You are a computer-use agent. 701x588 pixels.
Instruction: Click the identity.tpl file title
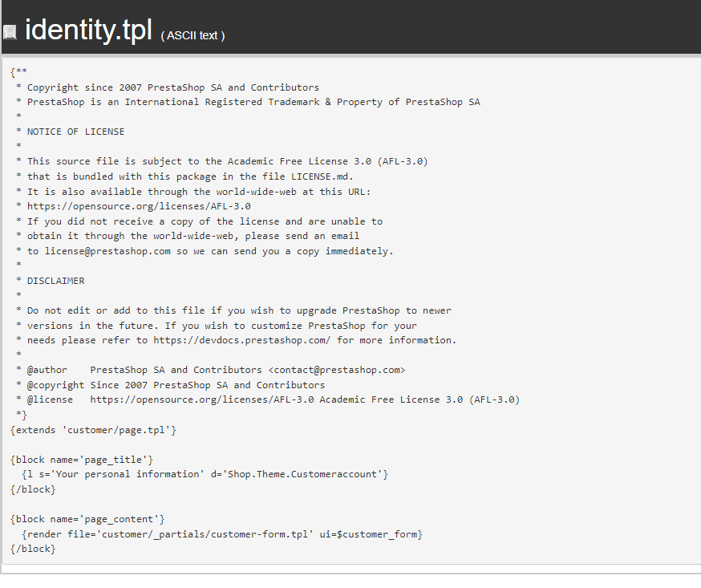pyautogui.click(x=88, y=30)
